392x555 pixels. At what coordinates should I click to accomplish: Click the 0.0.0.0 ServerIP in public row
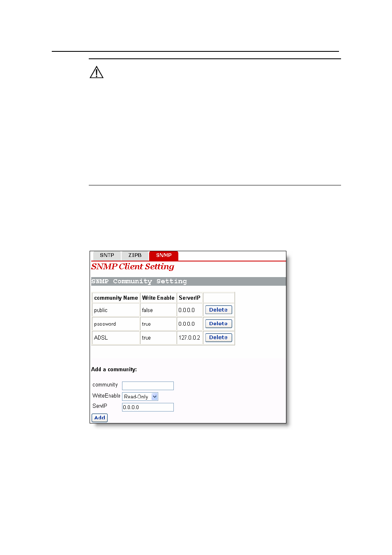click(187, 310)
